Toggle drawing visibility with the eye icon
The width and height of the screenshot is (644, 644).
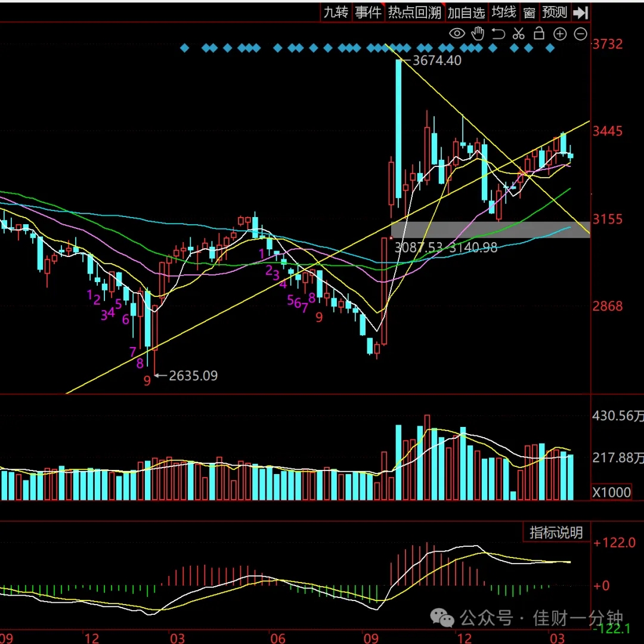[x=457, y=33]
